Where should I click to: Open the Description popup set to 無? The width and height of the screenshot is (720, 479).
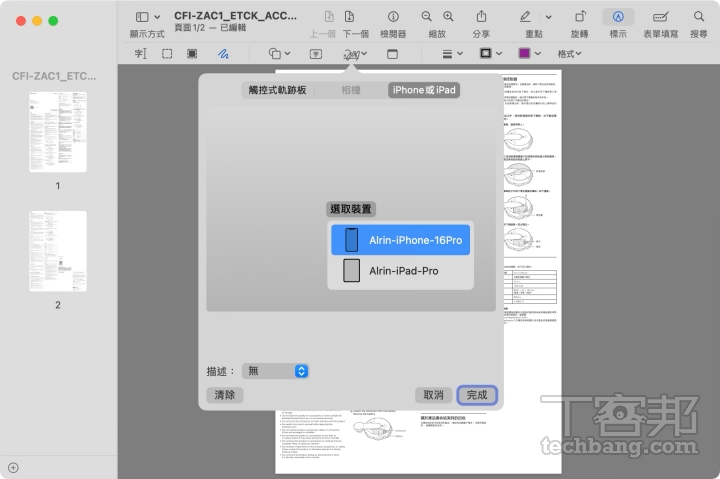[275, 371]
